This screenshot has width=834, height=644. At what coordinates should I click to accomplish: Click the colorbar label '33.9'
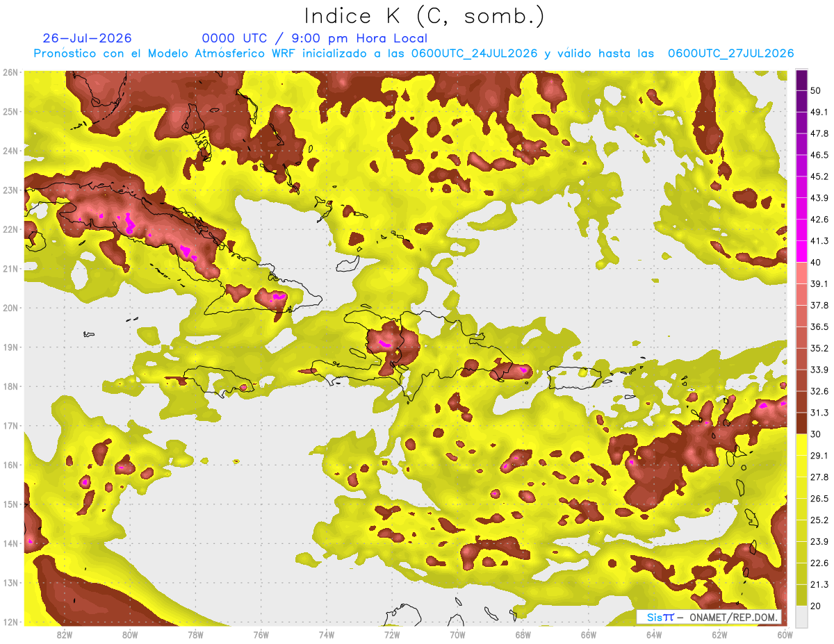tap(819, 370)
